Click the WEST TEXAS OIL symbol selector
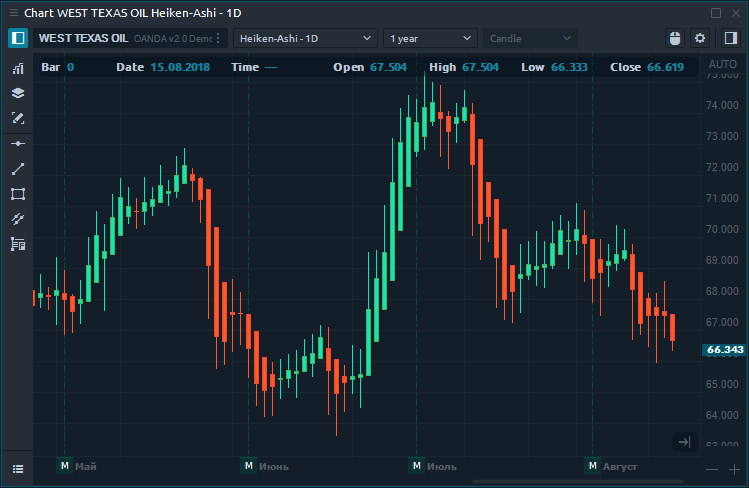This screenshot has height=488, width=749. click(x=84, y=38)
